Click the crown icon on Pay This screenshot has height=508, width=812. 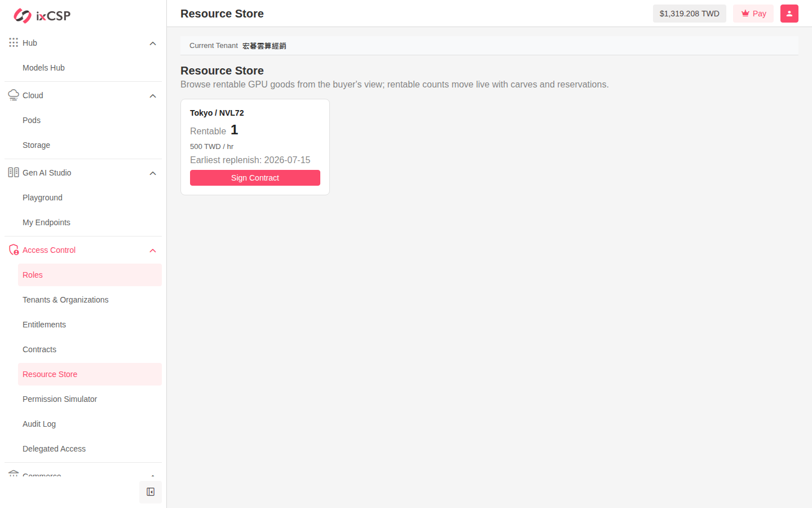click(745, 14)
